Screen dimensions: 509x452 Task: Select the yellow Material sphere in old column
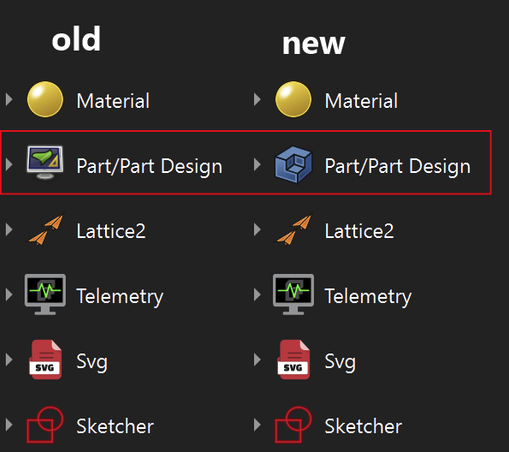pos(45,99)
